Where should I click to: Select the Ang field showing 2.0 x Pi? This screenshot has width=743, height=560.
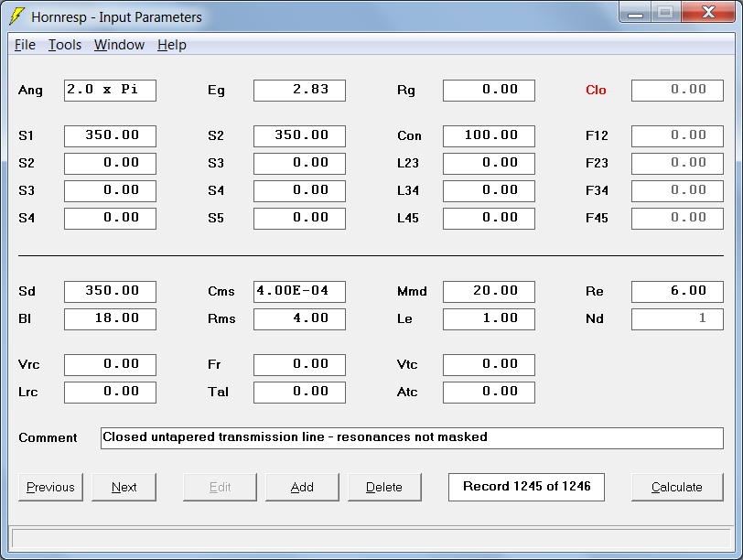point(110,91)
